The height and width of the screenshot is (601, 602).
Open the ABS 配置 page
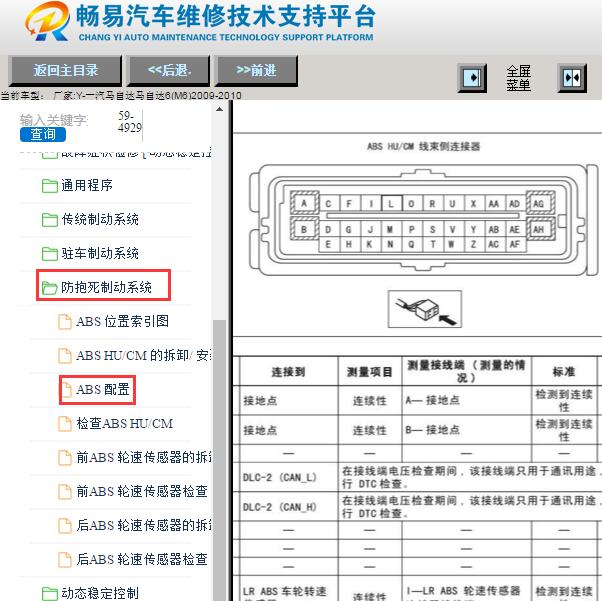pos(103,389)
